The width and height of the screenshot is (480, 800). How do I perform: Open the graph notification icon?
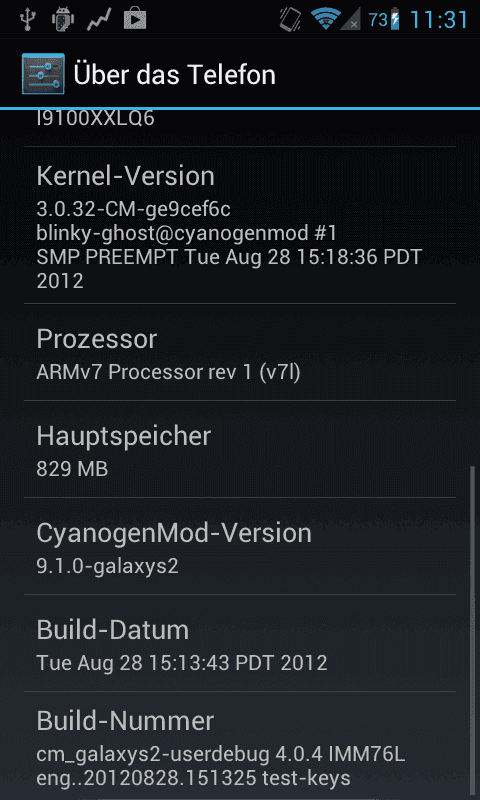tap(99, 19)
